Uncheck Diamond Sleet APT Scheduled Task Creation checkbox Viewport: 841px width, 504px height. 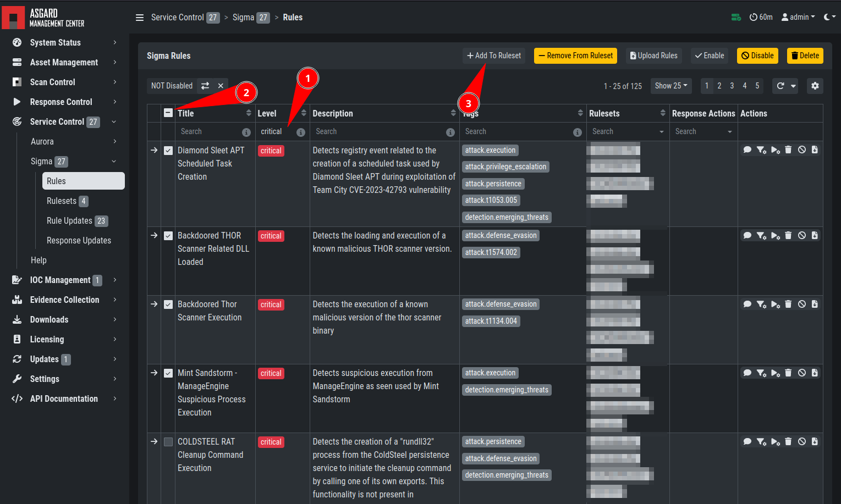[168, 150]
